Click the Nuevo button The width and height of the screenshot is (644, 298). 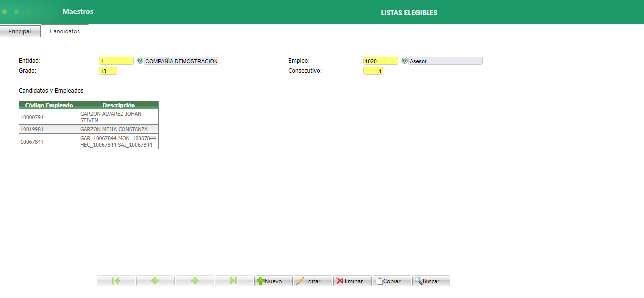click(x=273, y=281)
